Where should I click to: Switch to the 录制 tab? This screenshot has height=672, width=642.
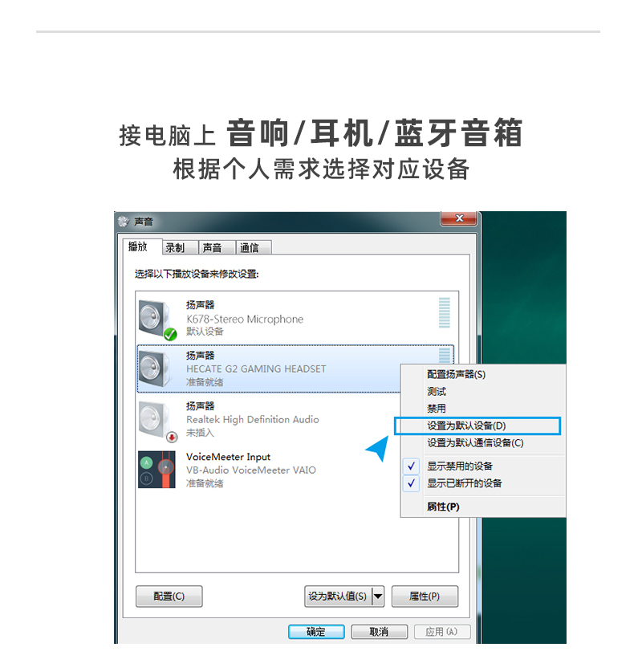coord(175,248)
